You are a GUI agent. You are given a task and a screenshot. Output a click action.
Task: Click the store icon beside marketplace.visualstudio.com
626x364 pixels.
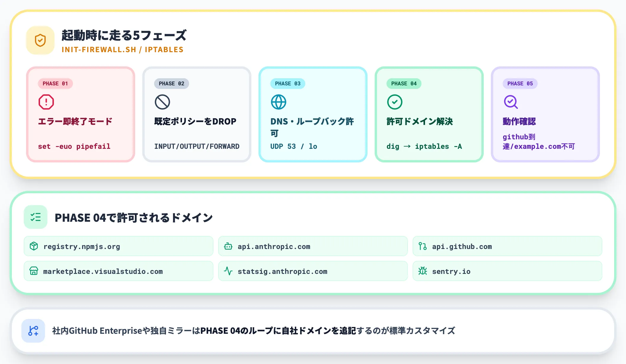pyautogui.click(x=34, y=271)
